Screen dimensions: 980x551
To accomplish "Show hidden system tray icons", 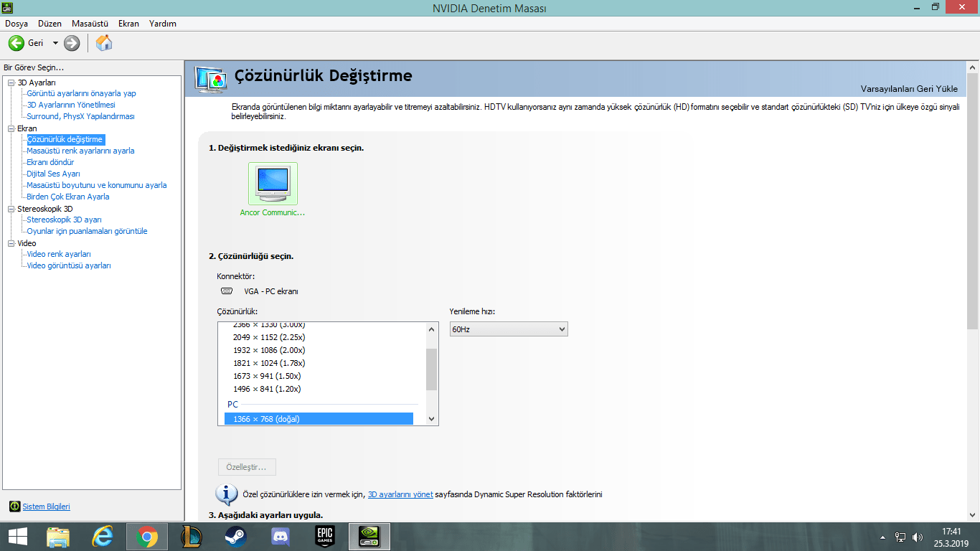I will click(x=882, y=537).
